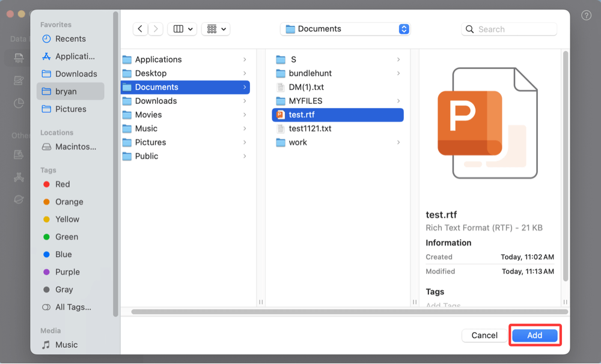This screenshot has height=364, width=601.
Task: Open All Tags in the sidebar
Action: [x=73, y=307]
